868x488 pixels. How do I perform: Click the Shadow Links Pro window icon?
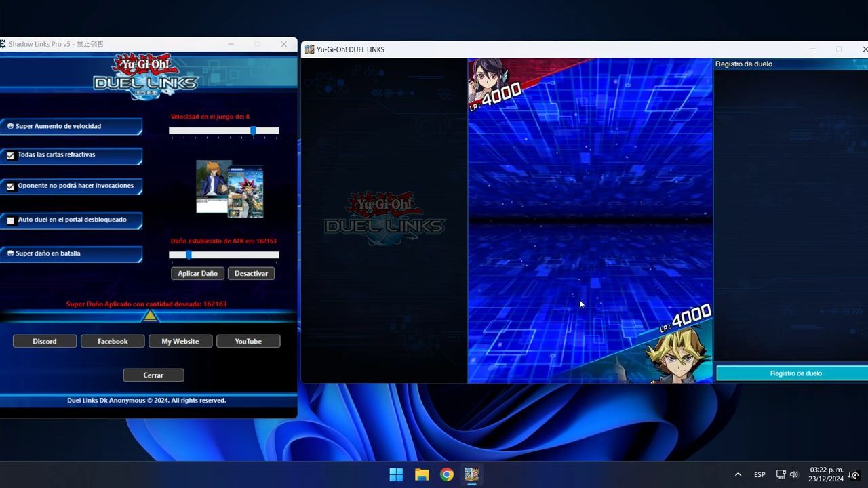[x=3, y=44]
